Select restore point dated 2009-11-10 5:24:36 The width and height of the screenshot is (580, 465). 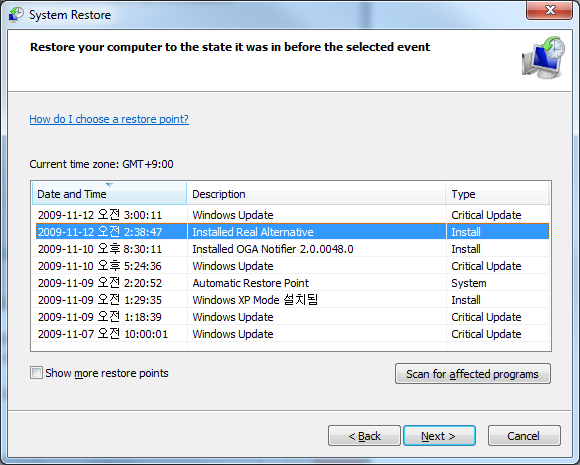click(100, 266)
